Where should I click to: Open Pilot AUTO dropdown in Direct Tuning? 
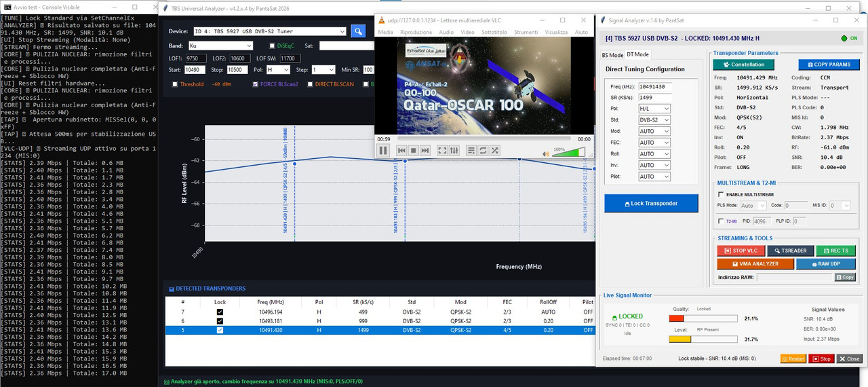pyautogui.click(x=667, y=177)
